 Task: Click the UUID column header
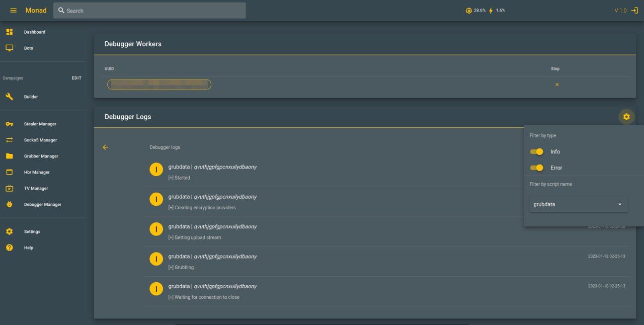(109, 69)
